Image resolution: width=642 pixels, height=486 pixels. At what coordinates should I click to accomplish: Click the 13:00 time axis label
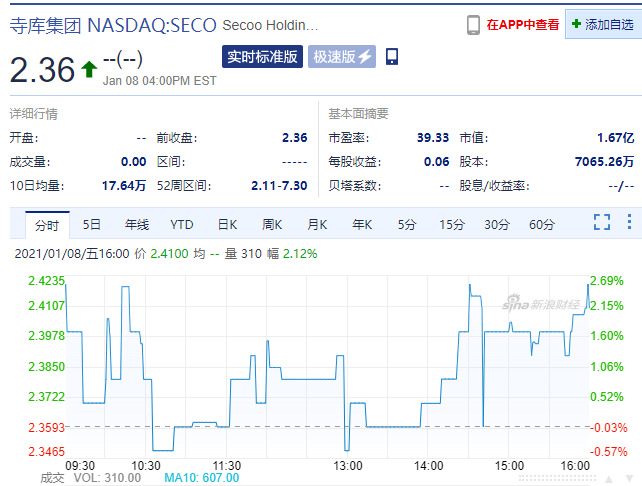tap(348, 466)
